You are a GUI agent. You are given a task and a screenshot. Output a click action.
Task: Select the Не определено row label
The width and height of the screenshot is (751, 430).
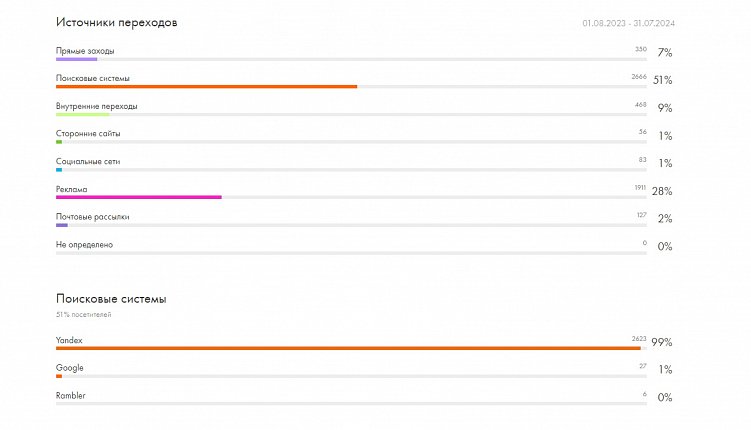[85, 244]
